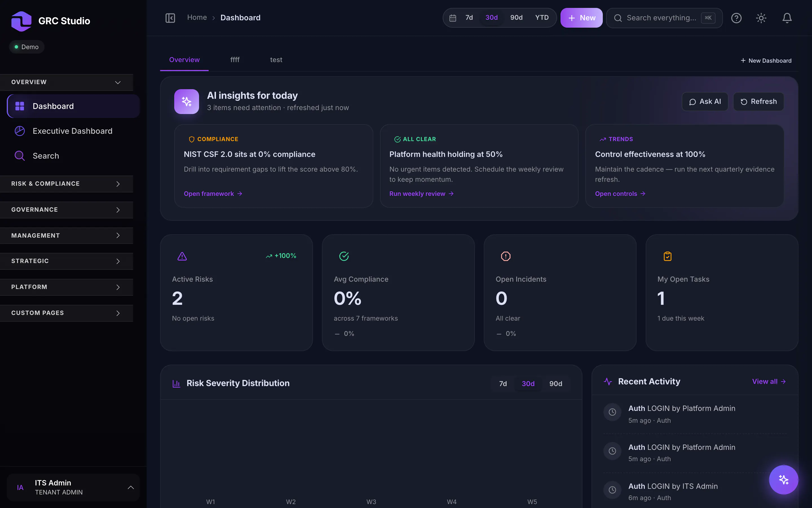Select the 7d global date range

pyautogui.click(x=469, y=17)
